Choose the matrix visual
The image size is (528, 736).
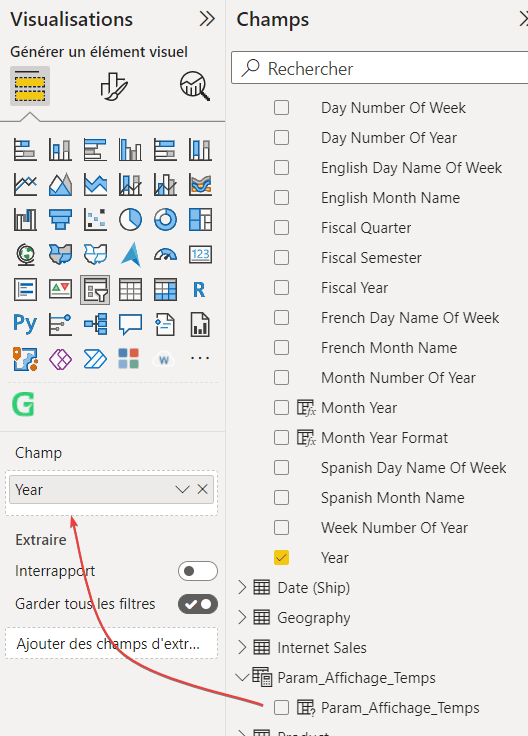[165, 289]
